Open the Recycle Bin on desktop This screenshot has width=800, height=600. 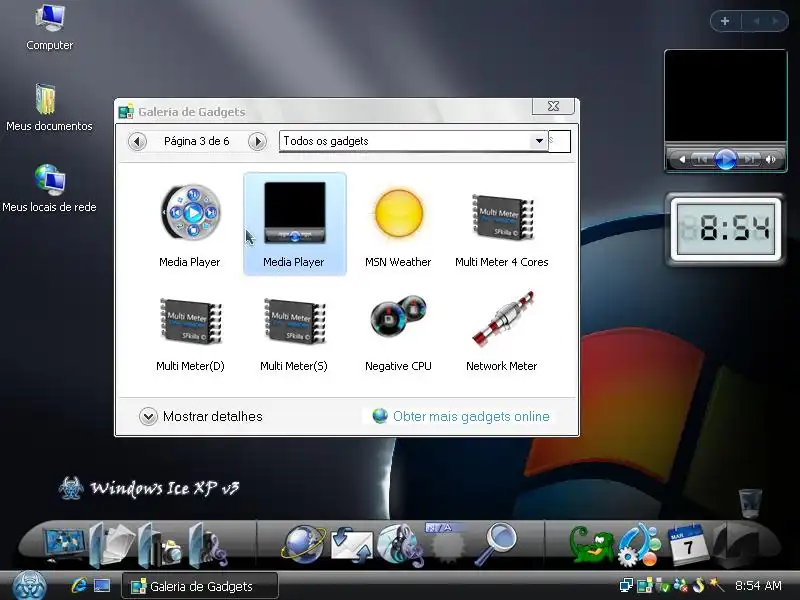pos(750,502)
